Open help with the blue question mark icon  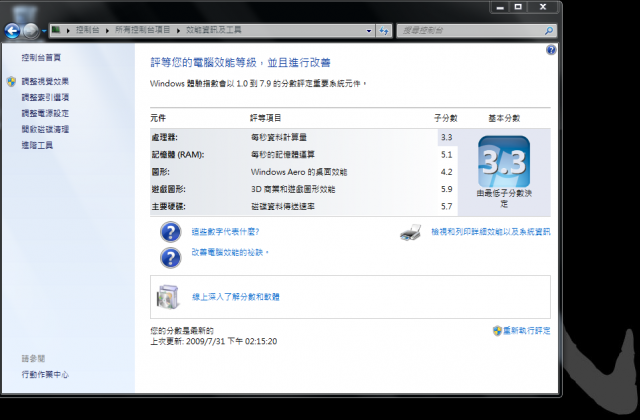(x=551, y=50)
